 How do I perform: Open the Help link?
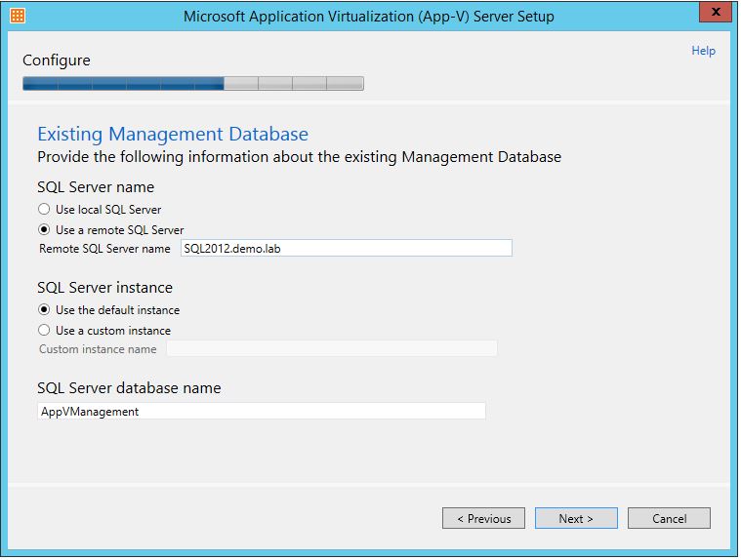coord(703,51)
